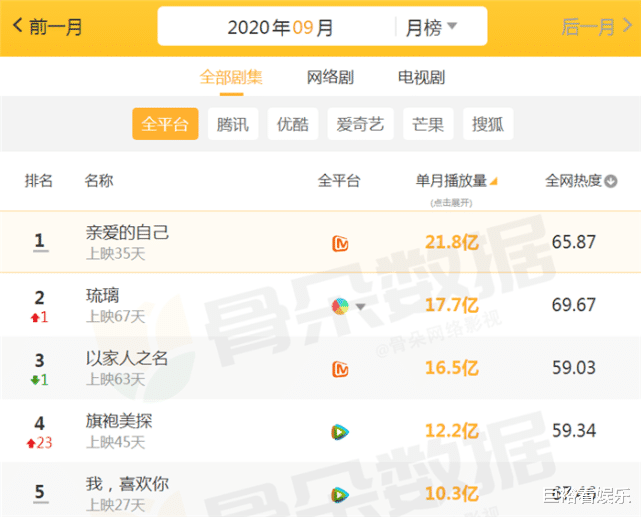Screen dimensions: 641x517
Task: Click play count 17.7亿
Action: (452, 305)
